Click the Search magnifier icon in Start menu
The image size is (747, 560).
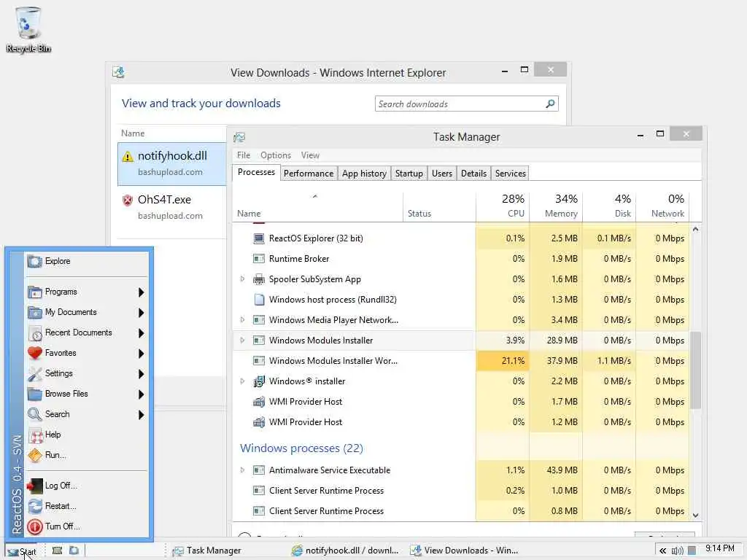click(x=35, y=414)
